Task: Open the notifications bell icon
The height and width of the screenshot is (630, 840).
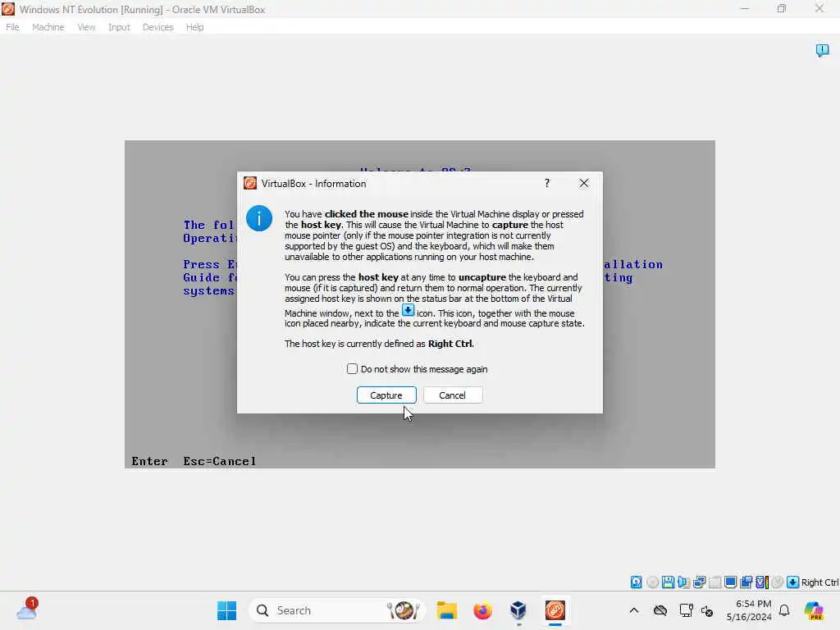Action: pos(784,610)
